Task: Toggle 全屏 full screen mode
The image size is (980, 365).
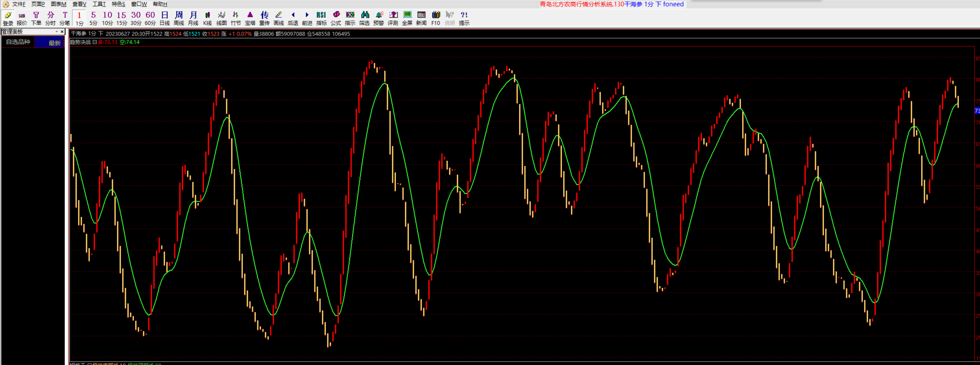Action: (407, 18)
